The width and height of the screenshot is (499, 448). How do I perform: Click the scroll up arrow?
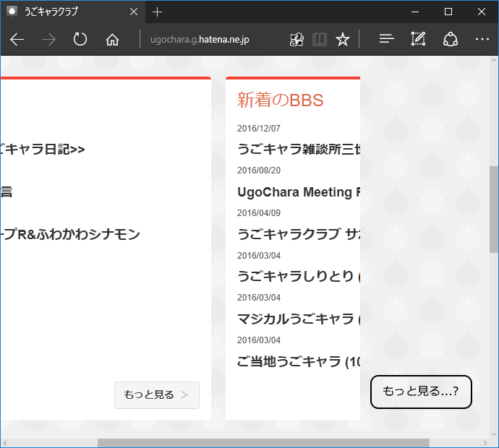pyautogui.click(x=494, y=60)
